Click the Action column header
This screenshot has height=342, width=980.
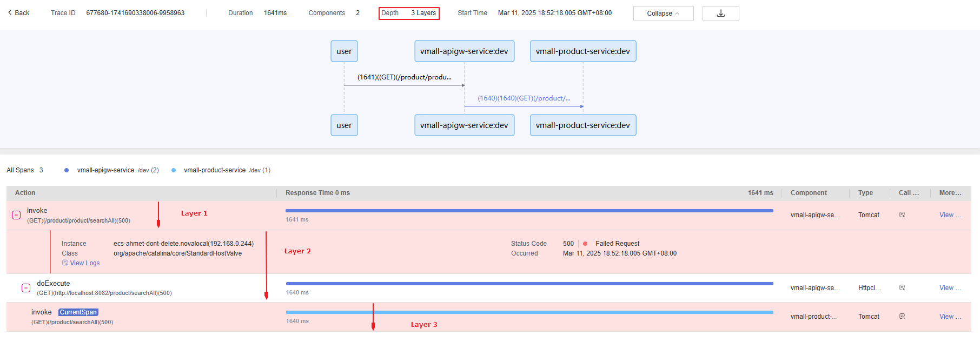pos(25,193)
